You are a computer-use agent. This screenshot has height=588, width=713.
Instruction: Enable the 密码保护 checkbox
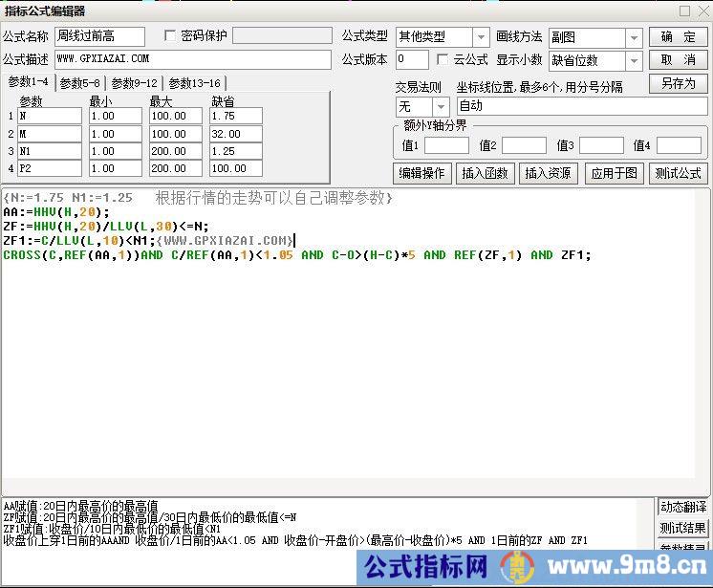pyautogui.click(x=171, y=36)
